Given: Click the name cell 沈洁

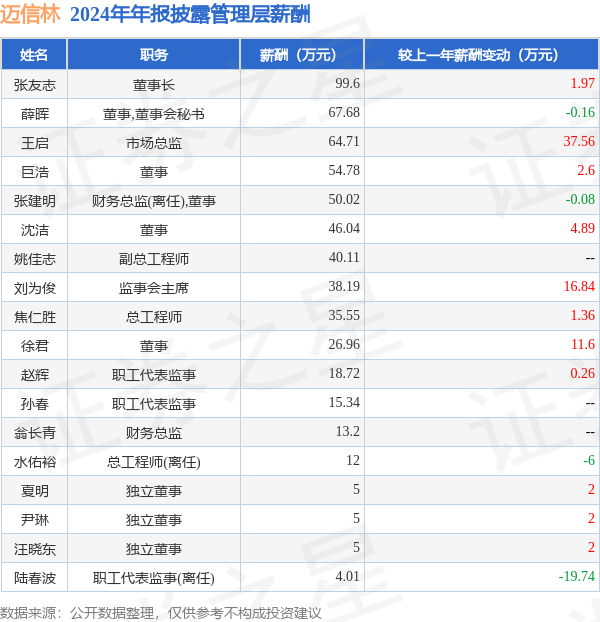Looking at the screenshot, I should (35, 230).
